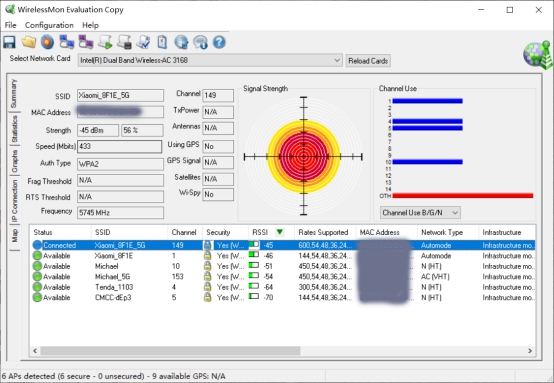Image resolution: width=554 pixels, height=383 pixels.
Task: Click the blue question mark help icon
Action: point(219,42)
